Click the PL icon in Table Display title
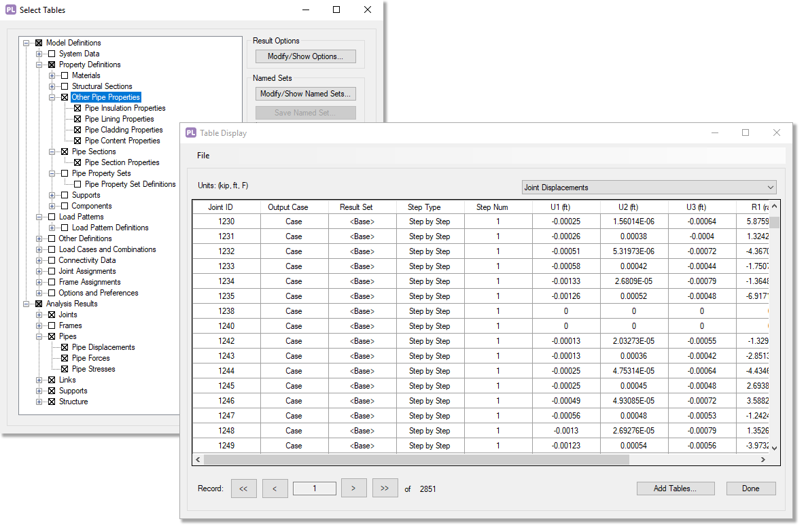 click(191, 133)
